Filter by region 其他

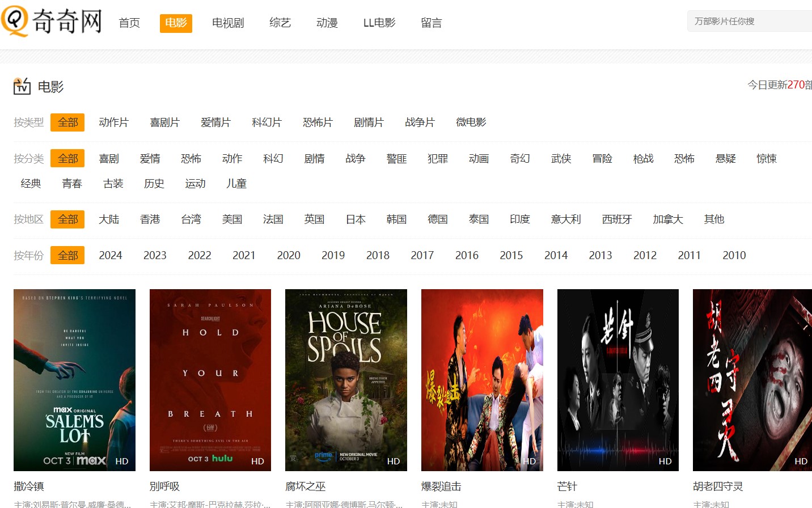tap(714, 219)
